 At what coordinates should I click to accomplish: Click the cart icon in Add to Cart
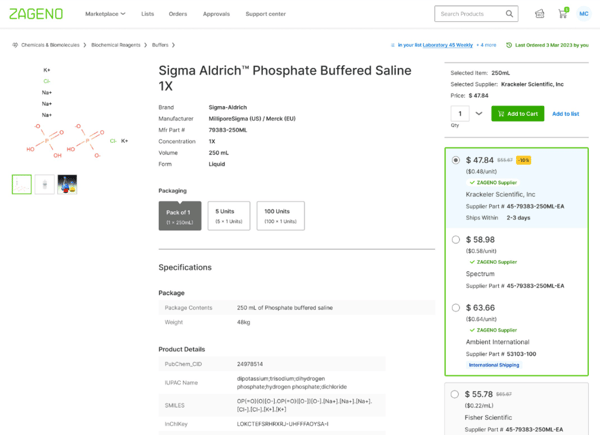[x=502, y=114]
